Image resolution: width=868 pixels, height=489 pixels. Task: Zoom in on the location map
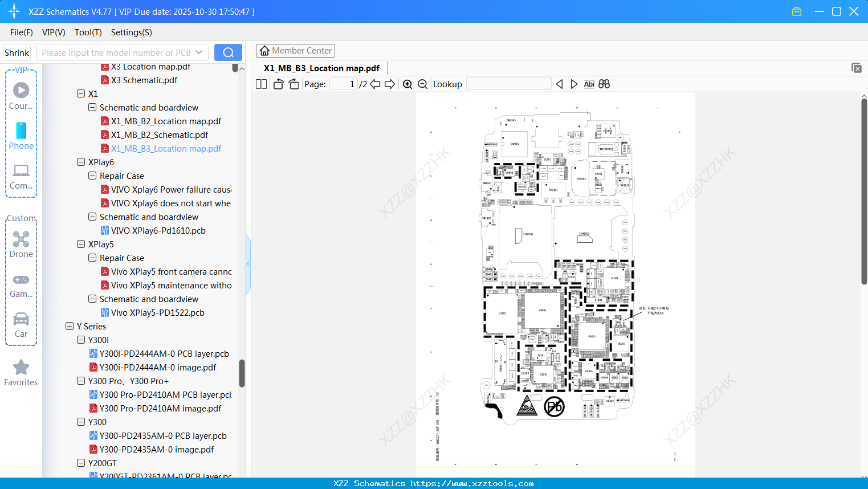tap(407, 84)
